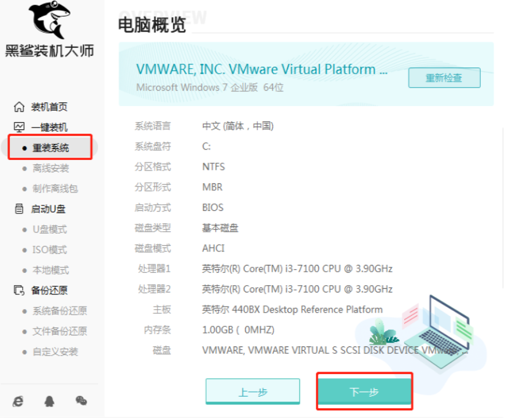Screen dimensions: 509x420
Task: Open the WeChat icon
Action: pyautogui.click(x=81, y=401)
